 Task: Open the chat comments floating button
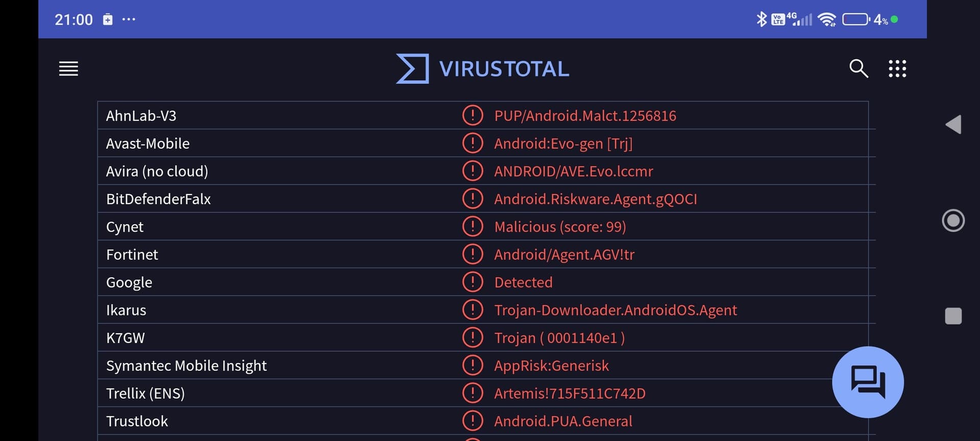tap(868, 382)
